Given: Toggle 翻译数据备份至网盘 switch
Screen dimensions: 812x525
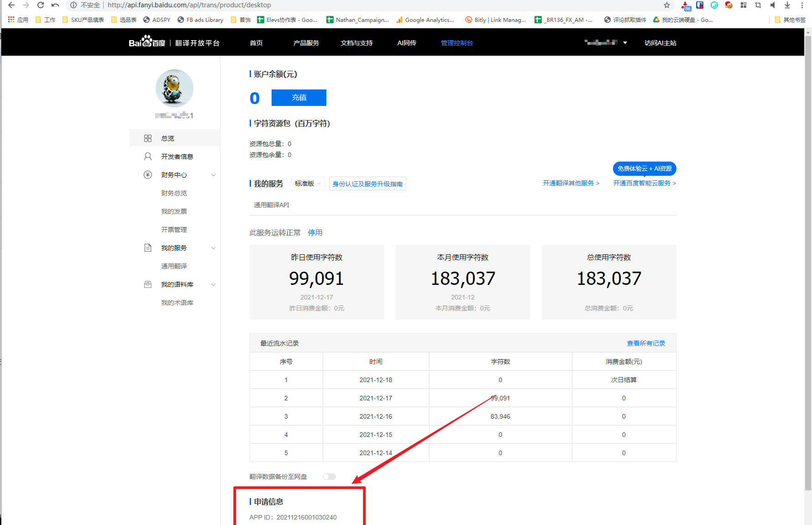Looking at the screenshot, I should pyautogui.click(x=329, y=477).
